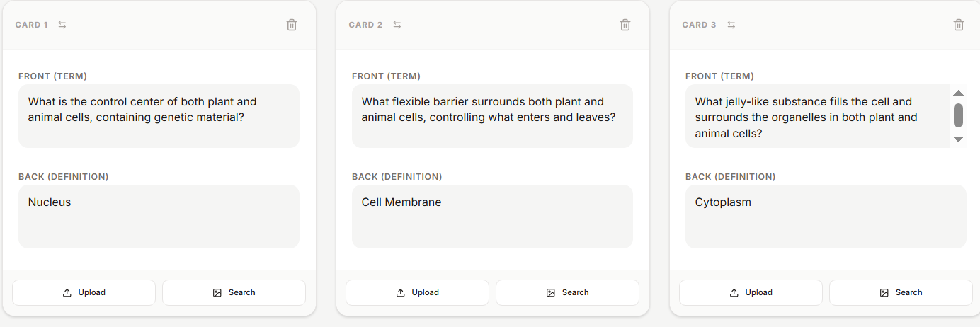Screen dimensions: 980x327
Task: Swap front and back on Card 2
Action: tap(397, 25)
